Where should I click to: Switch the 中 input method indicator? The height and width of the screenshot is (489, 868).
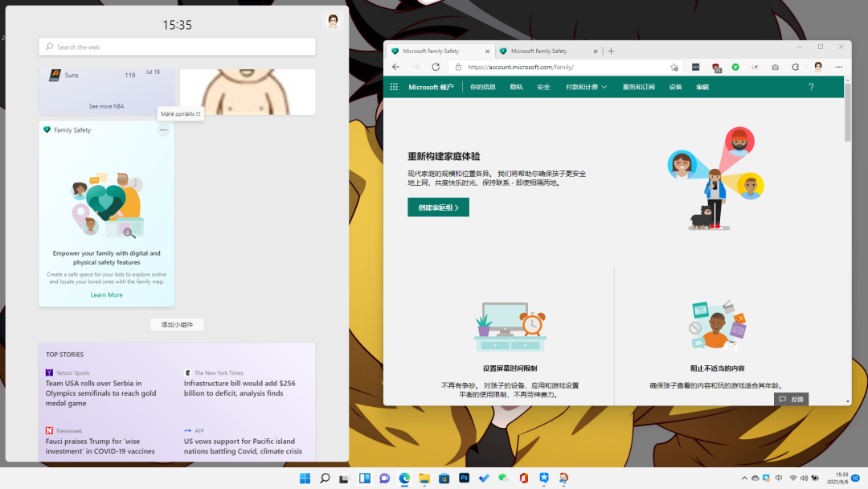(x=779, y=478)
